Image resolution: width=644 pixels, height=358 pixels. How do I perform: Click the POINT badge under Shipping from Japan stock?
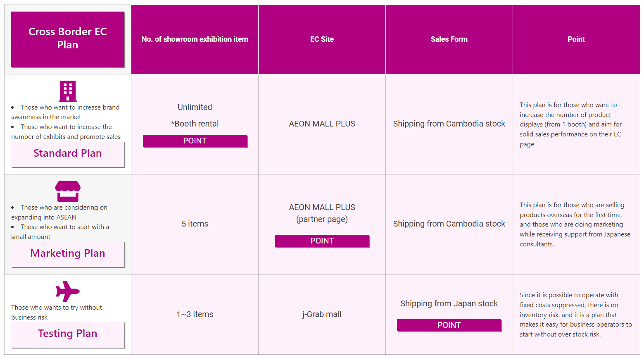coord(449,325)
